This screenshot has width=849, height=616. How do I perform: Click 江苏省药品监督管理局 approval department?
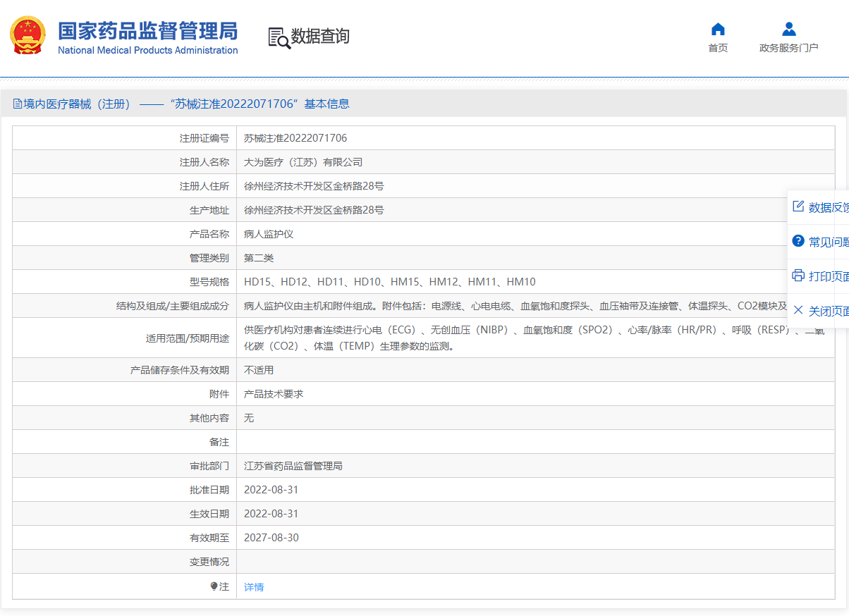click(x=293, y=466)
